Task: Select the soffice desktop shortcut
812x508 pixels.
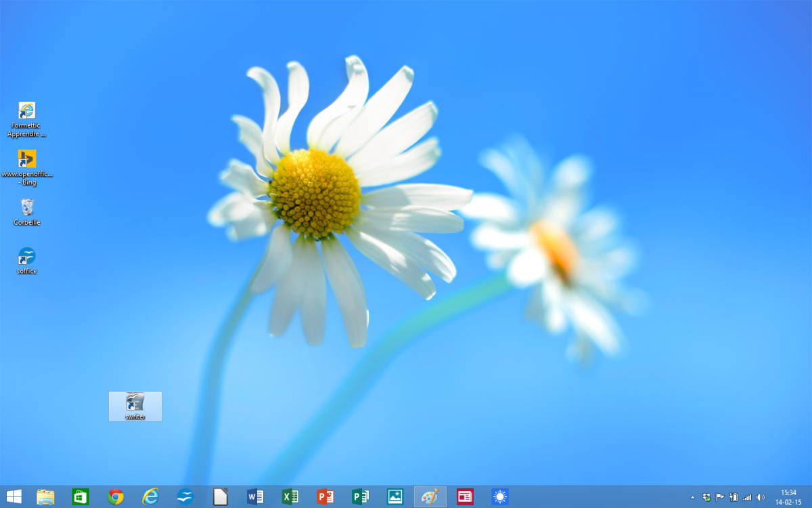Action: pyautogui.click(x=26, y=261)
